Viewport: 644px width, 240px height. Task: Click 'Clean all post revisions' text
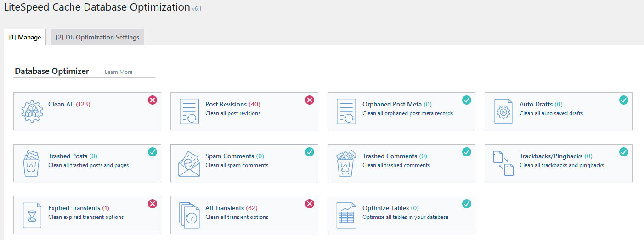(x=233, y=113)
